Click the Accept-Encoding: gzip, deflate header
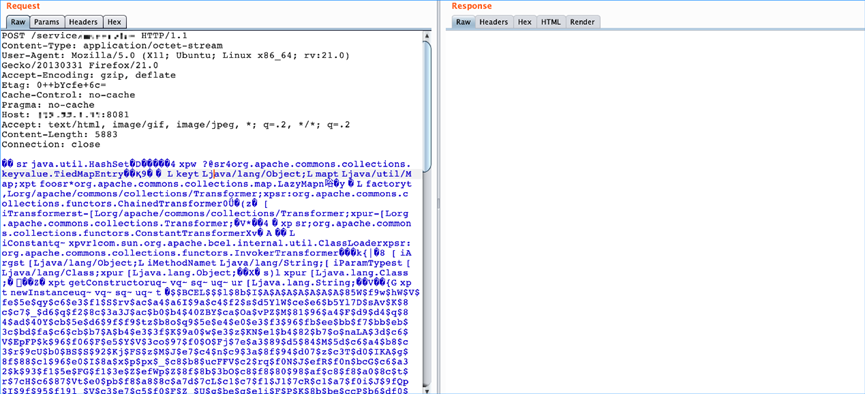The height and width of the screenshot is (394, 865). point(89,76)
